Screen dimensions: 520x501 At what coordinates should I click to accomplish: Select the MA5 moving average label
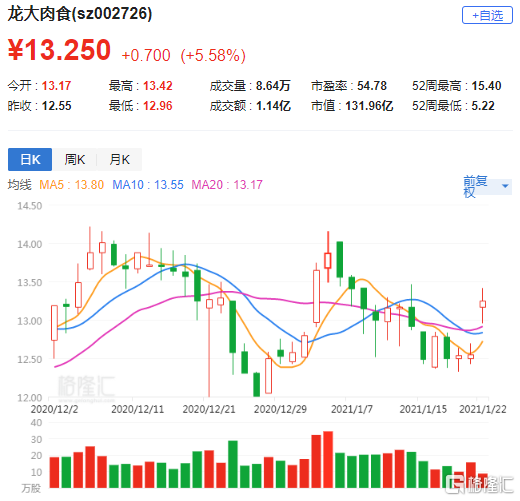(x=72, y=185)
